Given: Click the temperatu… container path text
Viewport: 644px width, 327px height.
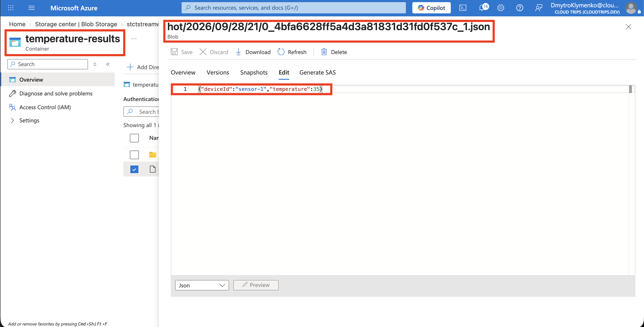Looking at the screenshot, I should point(146,85).
